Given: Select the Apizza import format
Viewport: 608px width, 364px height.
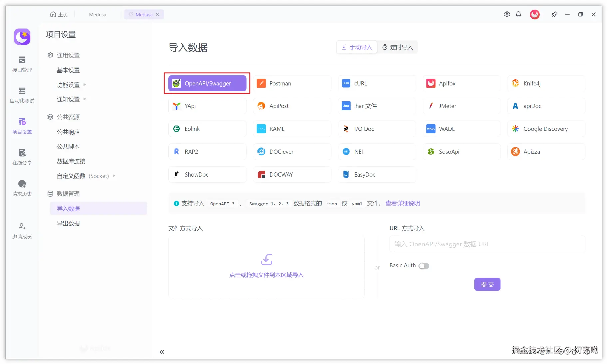Looking at the screenshot, I should click(x=546, y=152).
